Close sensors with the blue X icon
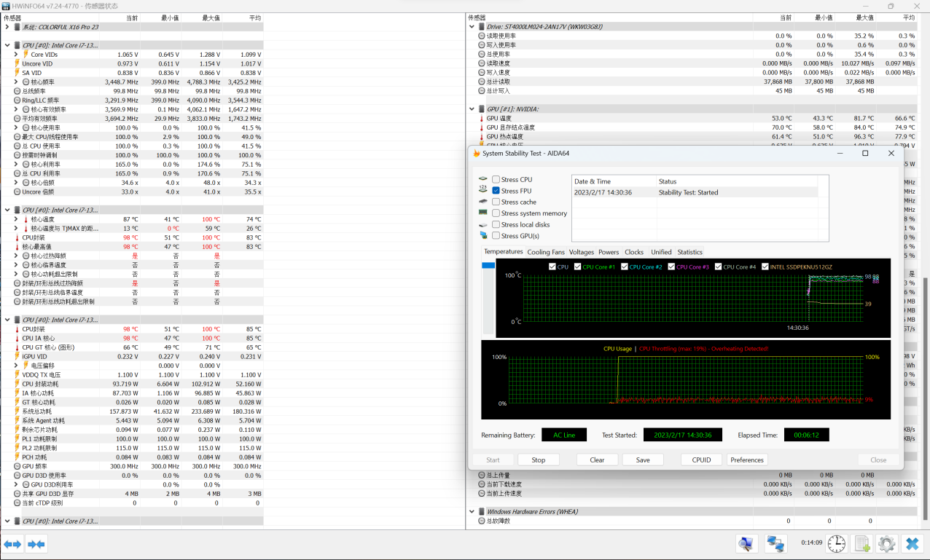The image size is (930, 560). (912, 543)
